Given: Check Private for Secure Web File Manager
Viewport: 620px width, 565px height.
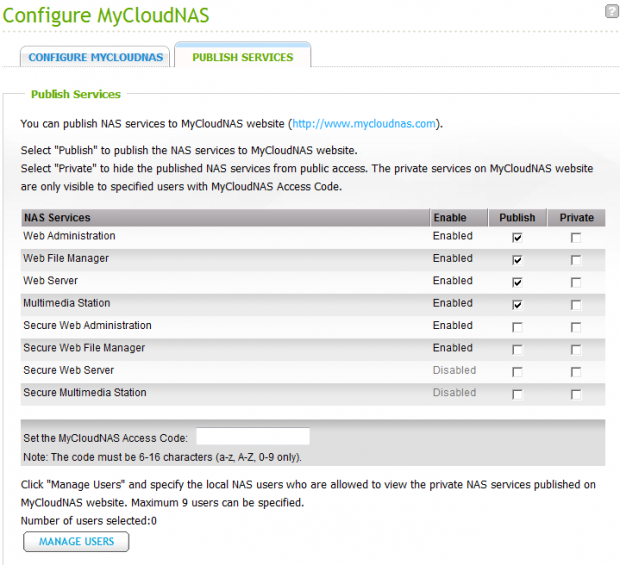Looking at the screenshot, I should (x=576, y=350).
